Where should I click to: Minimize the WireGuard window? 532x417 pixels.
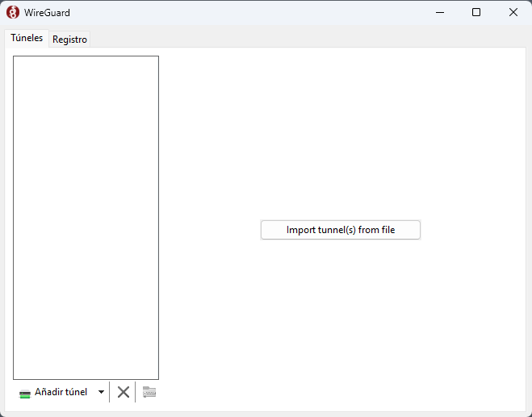click(440, 12)
